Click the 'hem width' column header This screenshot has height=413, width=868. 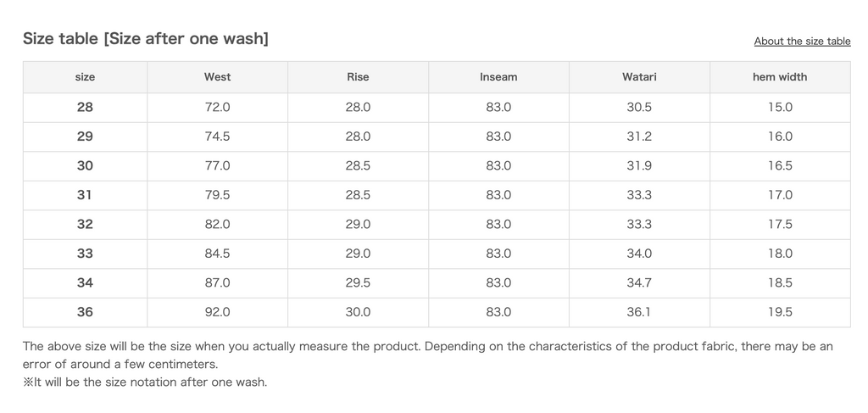[780, 77]
